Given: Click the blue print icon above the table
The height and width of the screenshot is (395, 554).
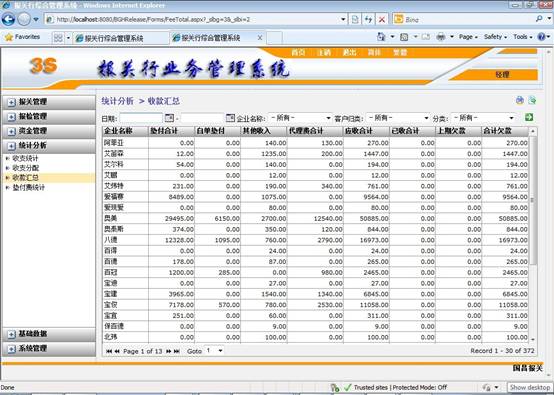Looking at the screenshot, I should click(x=519, y=100).
